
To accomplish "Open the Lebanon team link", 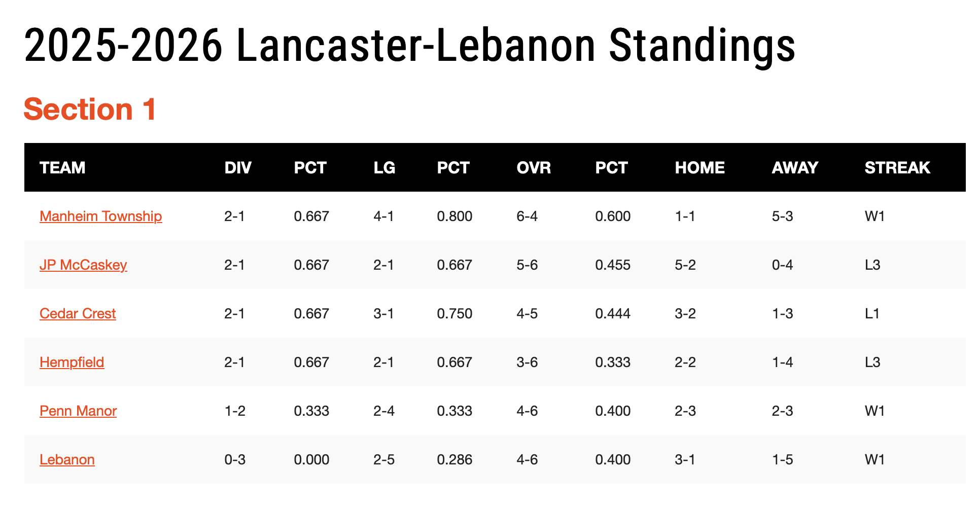I will click(x=67, y=460).
